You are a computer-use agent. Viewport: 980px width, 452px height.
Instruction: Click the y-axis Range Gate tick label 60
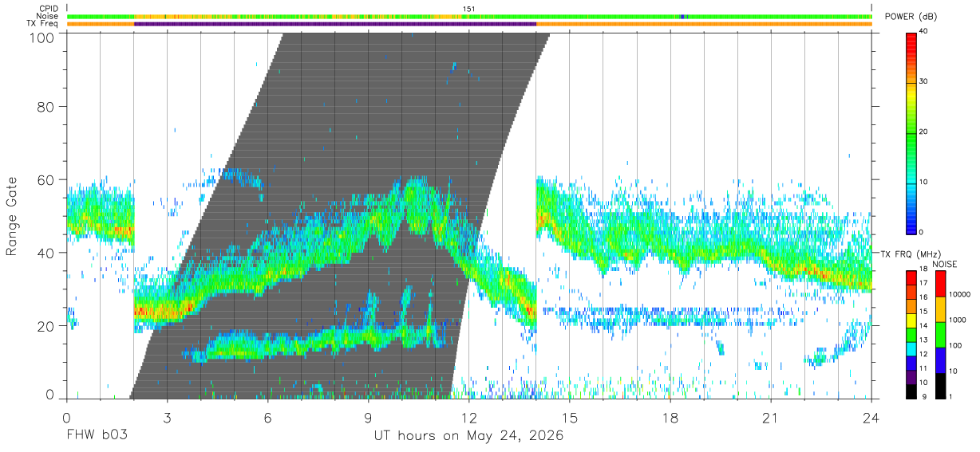coord(46,179)
